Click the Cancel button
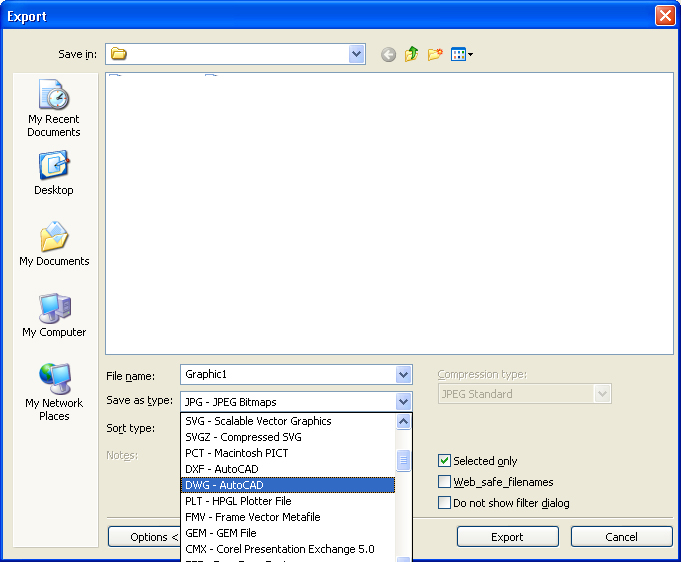 coord(621,537)
